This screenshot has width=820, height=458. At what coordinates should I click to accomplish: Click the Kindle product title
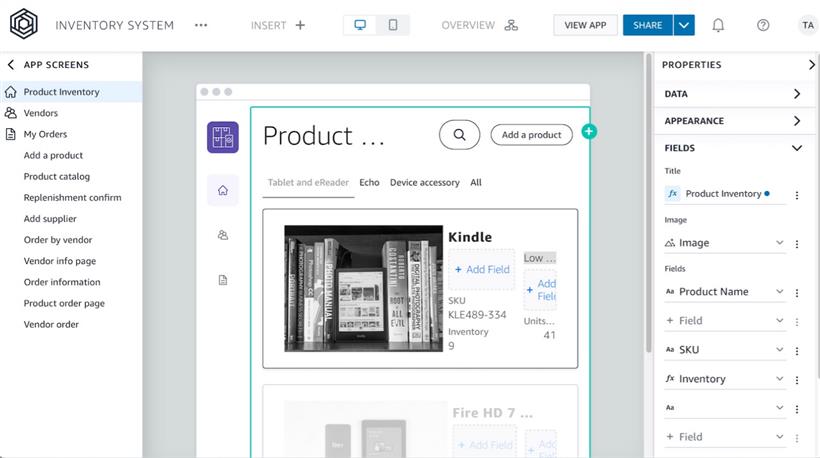click(470, 237)
